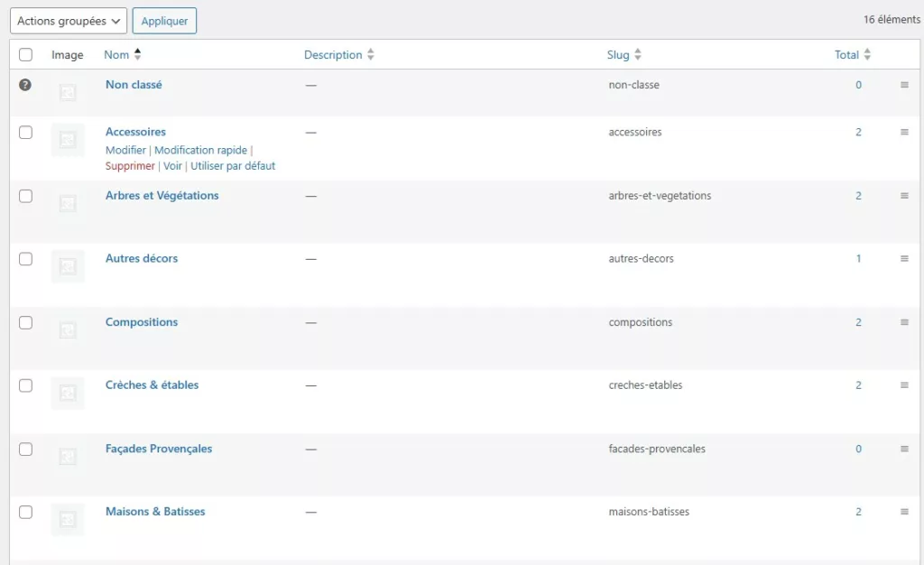Viewport: 924px width, 565px height.
Task: Sort categories by the Nom column header
Action: pos(117,55)
